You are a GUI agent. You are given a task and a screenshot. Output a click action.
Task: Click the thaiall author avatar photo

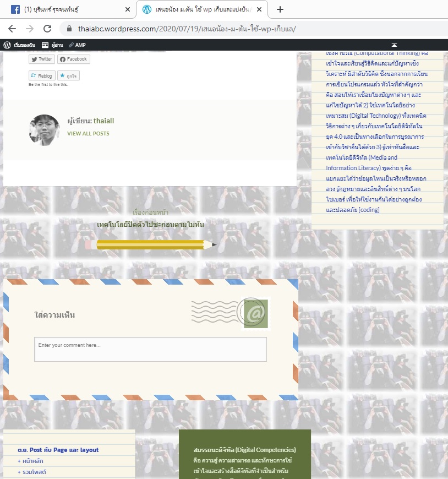point(44,130)
